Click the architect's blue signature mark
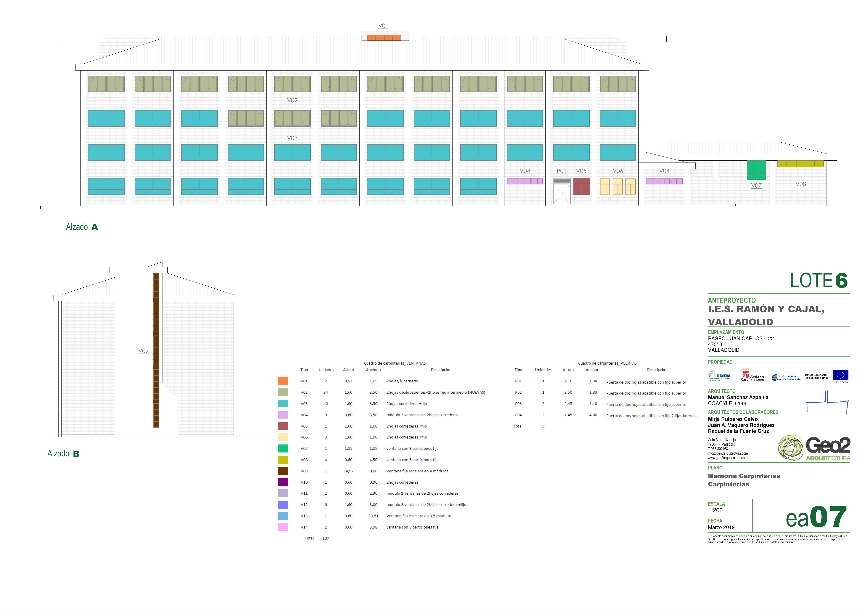 pyautogui.click(x=828, y=403)
